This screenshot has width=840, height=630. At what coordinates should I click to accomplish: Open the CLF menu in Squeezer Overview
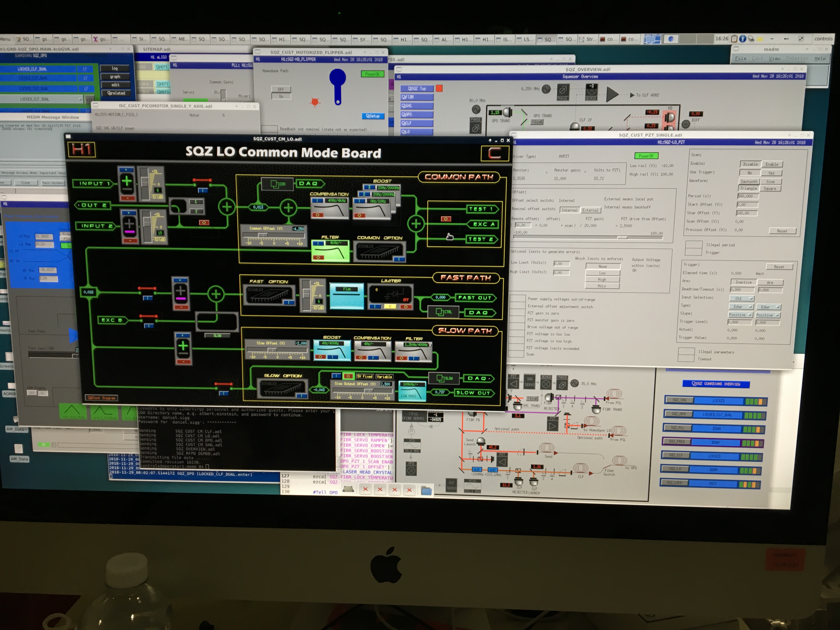[x=417, y=123]
